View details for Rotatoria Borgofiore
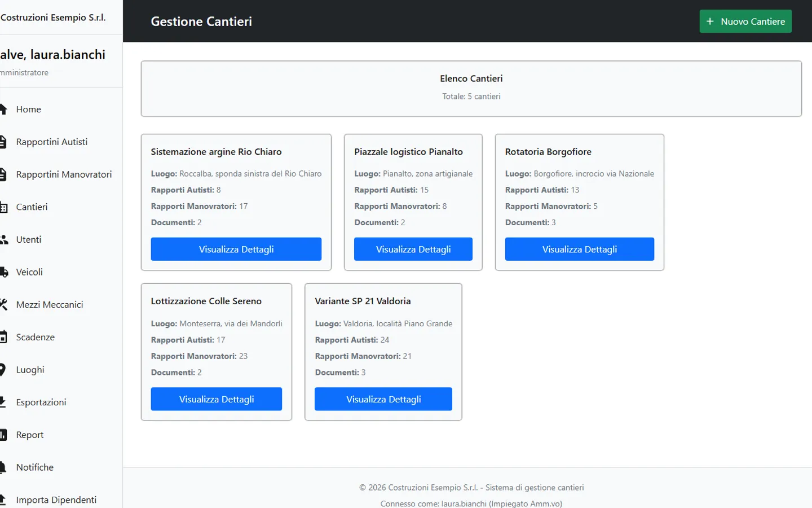Viewport: 812px width, 508px height. click(580, 249)
